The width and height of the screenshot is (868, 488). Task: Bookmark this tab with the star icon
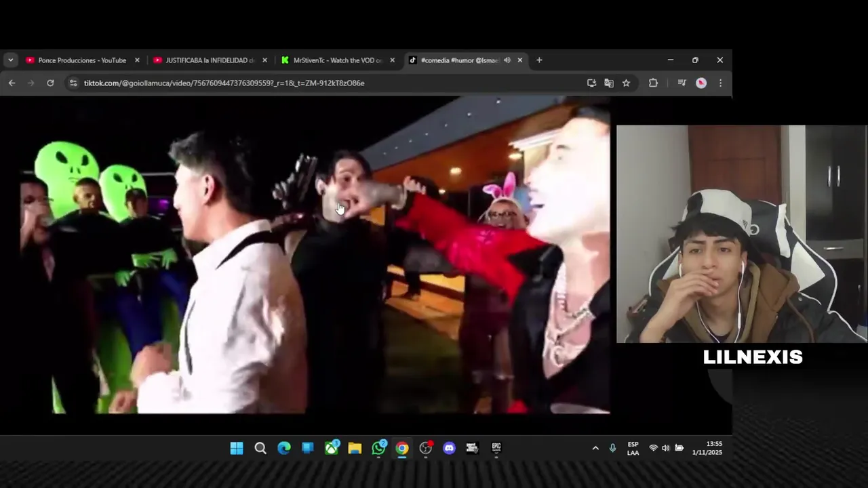[x=626, y=83]
